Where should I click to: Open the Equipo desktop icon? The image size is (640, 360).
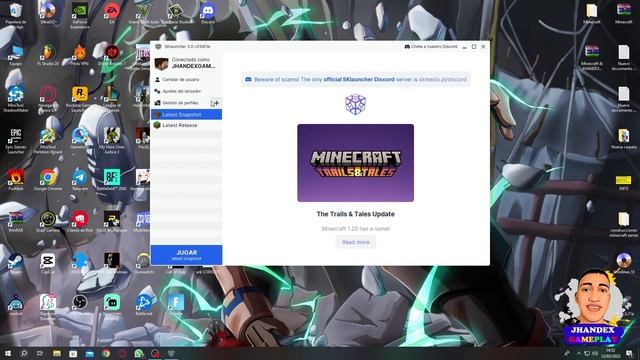click(x=16, y=55)
